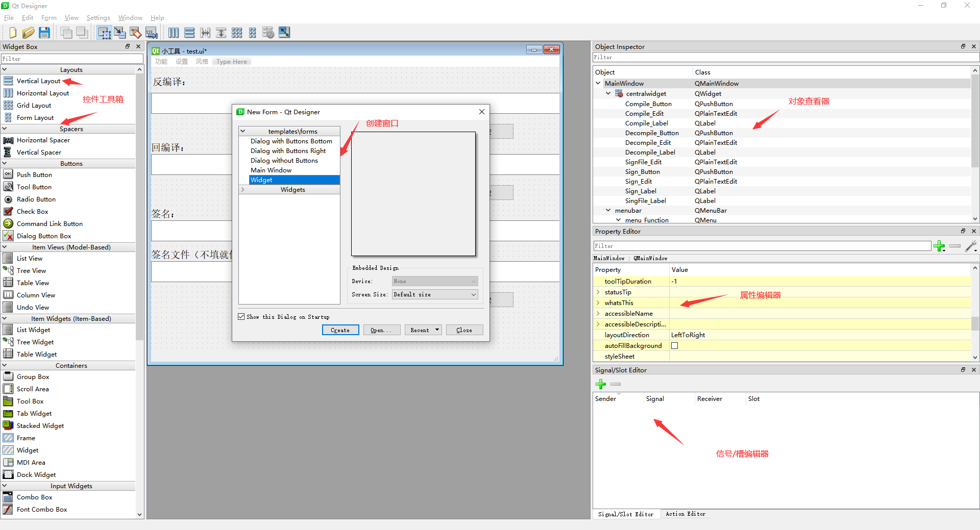Select the Edit Tab Order mode icon
This screenshot has width=980, height=530.
[x=152, y=33]
